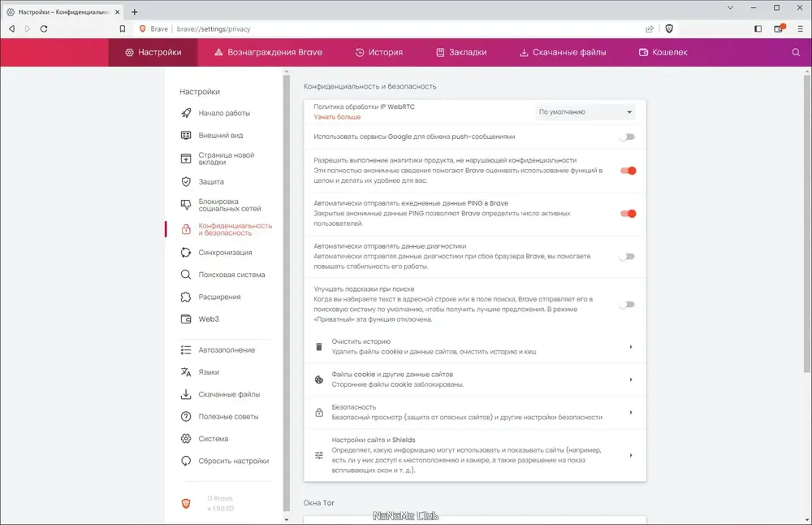Image resolution: width=812 pixels, height=525 pixels.
Task: Click the Внешний вид appearance icon
Action: [186, 135]
